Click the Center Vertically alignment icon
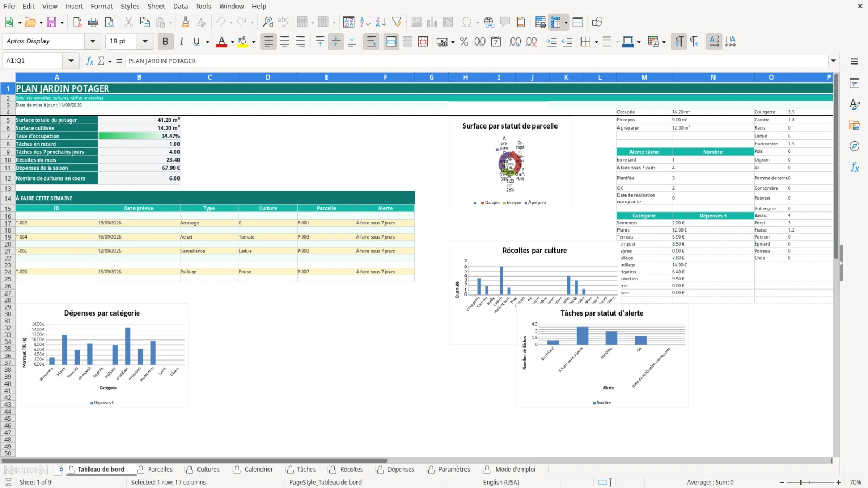 tap(336, 41)
